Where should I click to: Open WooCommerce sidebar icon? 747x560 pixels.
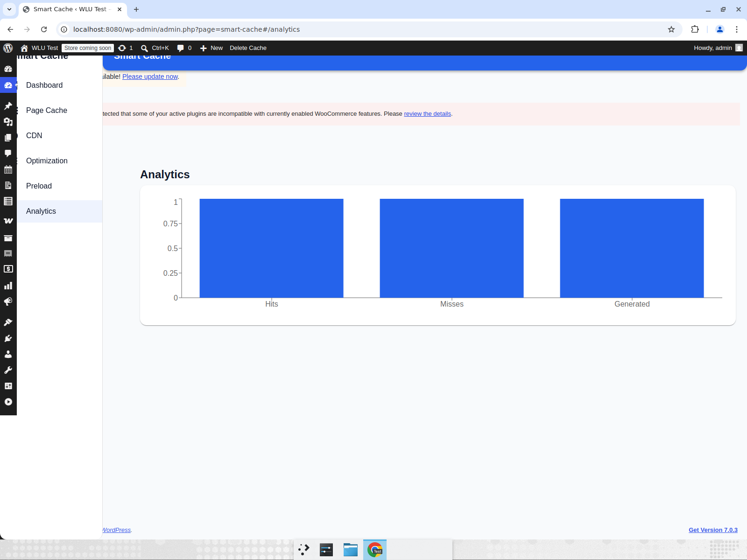(x=8, y=221)
